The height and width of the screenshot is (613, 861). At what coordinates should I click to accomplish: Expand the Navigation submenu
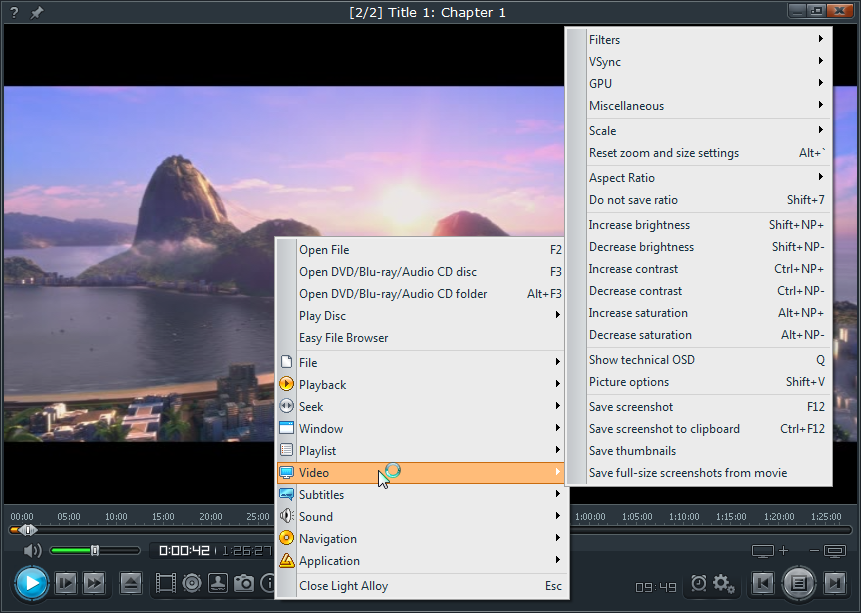(421, 538)
